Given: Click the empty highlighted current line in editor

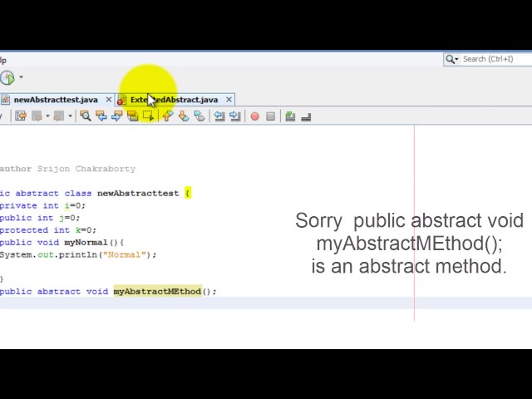Looking at the screenshot, I should pyautogui.click(x=266, y=303).
